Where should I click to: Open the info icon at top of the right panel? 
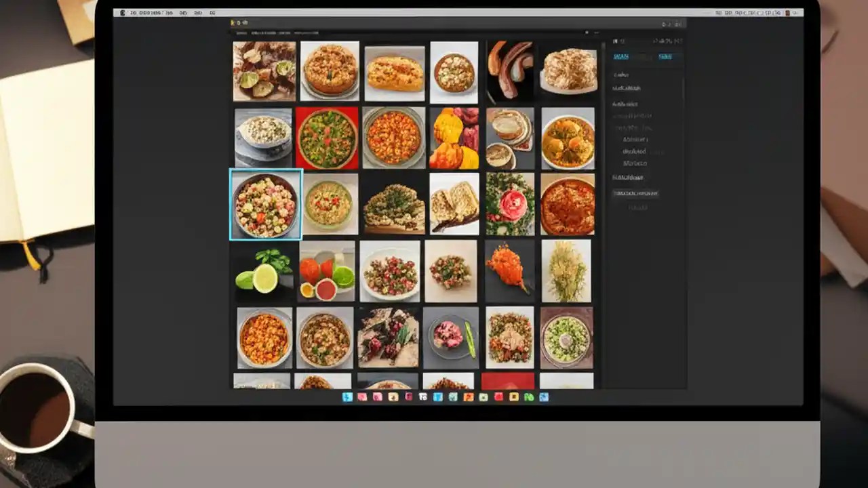coord(623,41)
